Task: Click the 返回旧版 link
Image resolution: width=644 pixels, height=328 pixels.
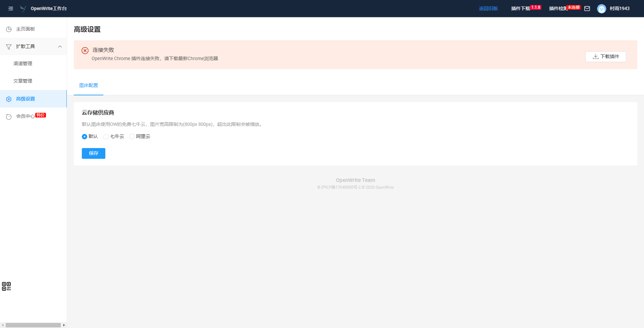Action: point(488,9)
